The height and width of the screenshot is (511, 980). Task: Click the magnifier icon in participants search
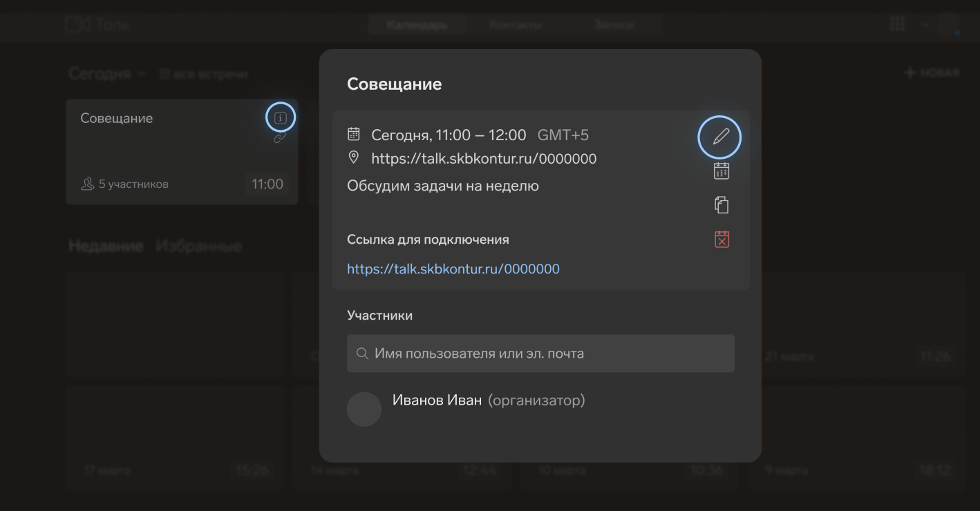click(x=361, y=354)
